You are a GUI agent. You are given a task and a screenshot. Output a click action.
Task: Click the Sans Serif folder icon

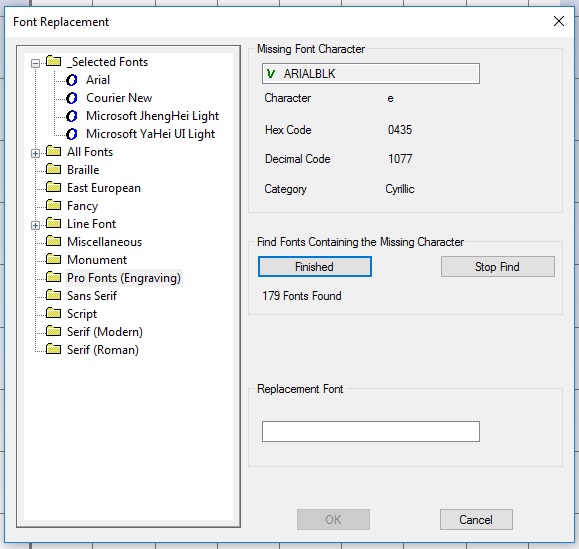click(54, 295)
